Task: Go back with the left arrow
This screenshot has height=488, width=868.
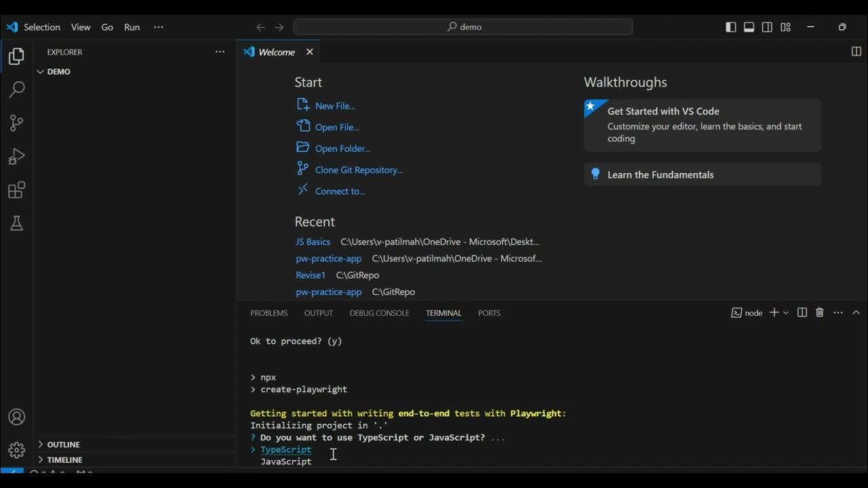Action: click(260, 27)
